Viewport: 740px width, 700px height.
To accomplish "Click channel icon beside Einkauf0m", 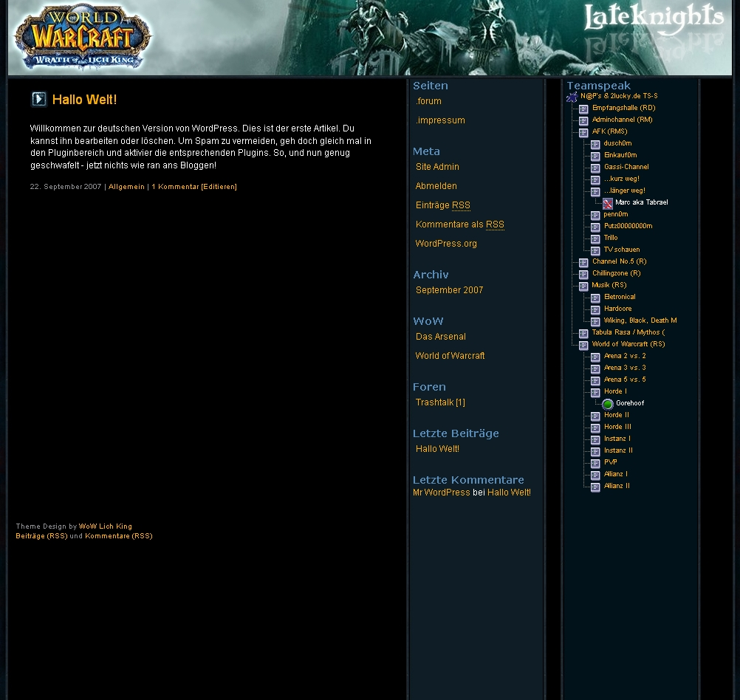I will click(595, 157).
